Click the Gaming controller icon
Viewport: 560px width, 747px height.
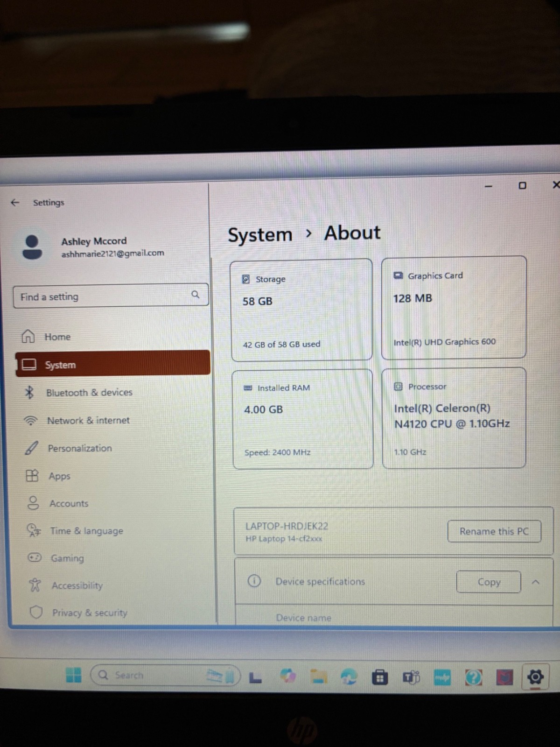click(x=35, y=557)
